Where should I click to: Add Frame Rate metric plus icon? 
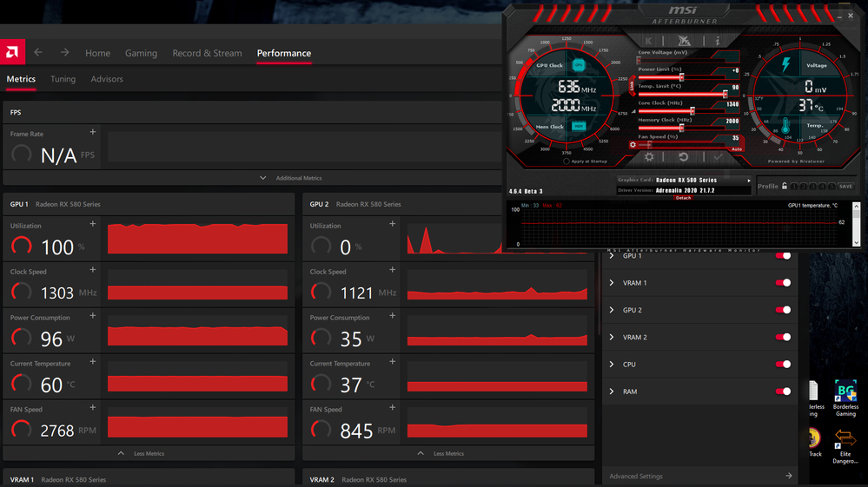click(93, 132)
